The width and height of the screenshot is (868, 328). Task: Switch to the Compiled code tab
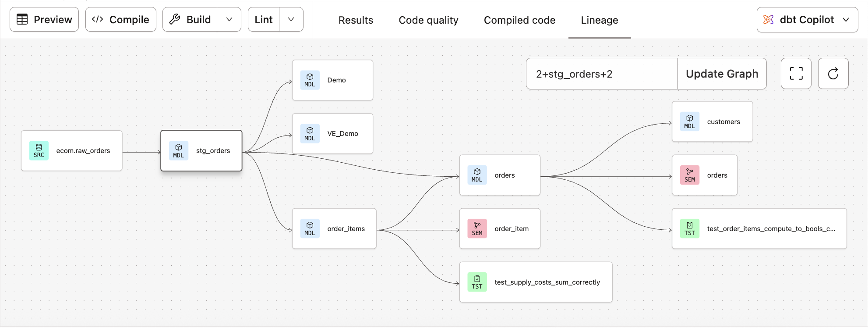click(519, 20)
